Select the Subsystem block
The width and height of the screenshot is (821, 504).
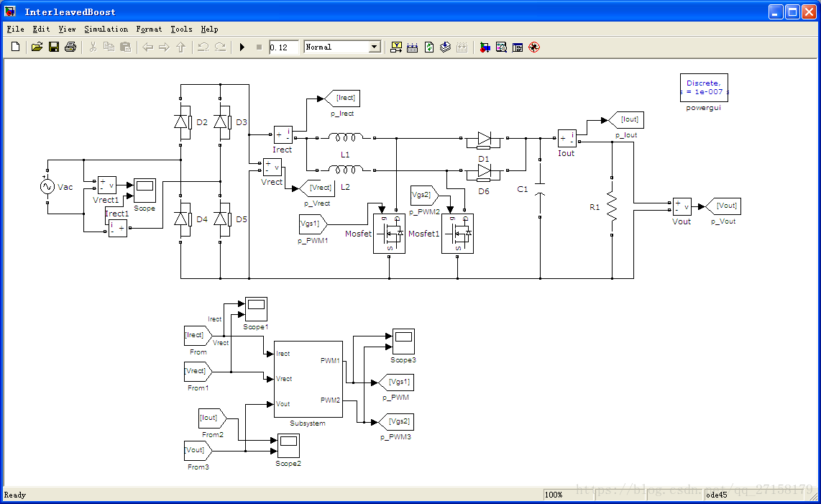point(308,380)
